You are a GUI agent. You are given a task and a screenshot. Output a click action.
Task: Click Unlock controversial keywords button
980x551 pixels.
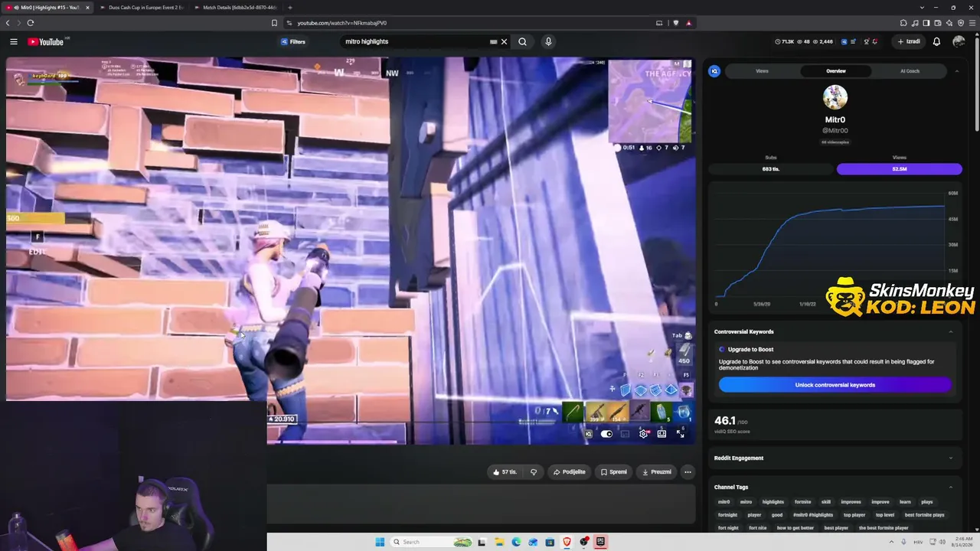coord(835,385)
